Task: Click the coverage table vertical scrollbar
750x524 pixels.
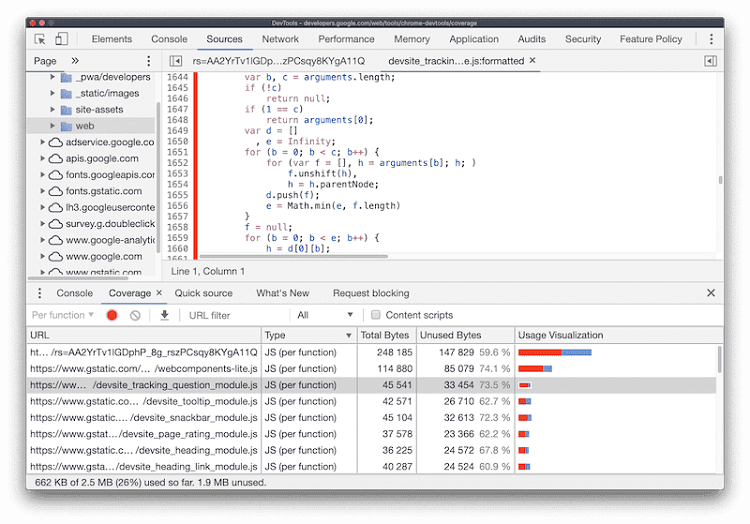Action: [x=719, y=360]
